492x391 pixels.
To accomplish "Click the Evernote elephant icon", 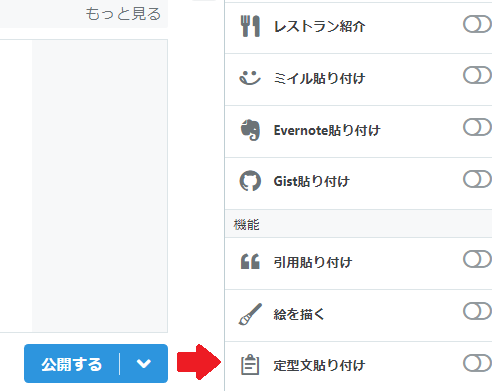I will pyautogui.click(x=250, y=130).
